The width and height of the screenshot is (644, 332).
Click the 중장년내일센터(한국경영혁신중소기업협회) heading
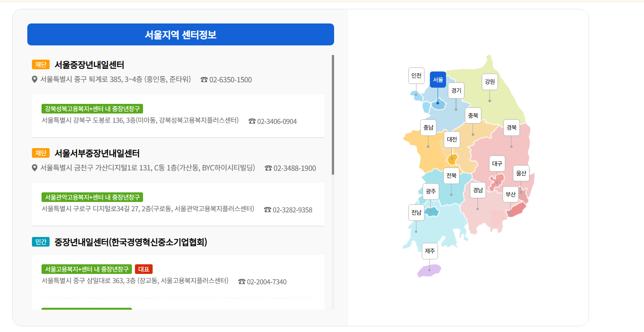click(x=131, y=242)
